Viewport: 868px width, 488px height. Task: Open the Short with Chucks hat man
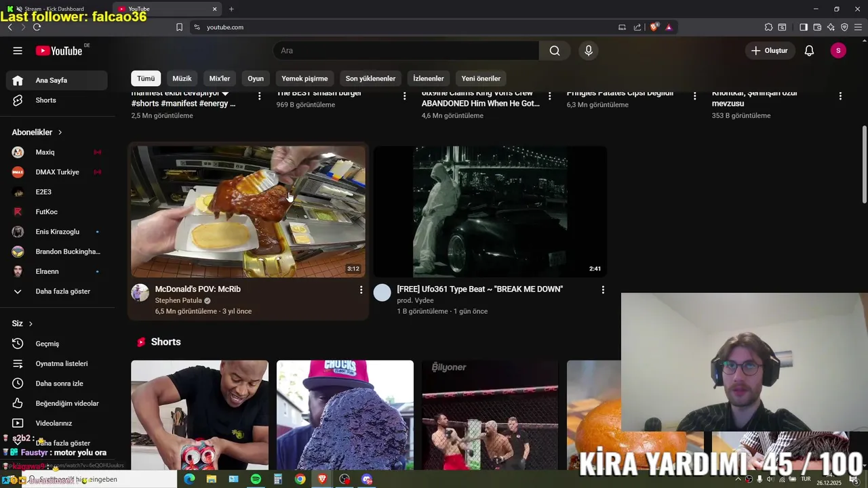344,415
